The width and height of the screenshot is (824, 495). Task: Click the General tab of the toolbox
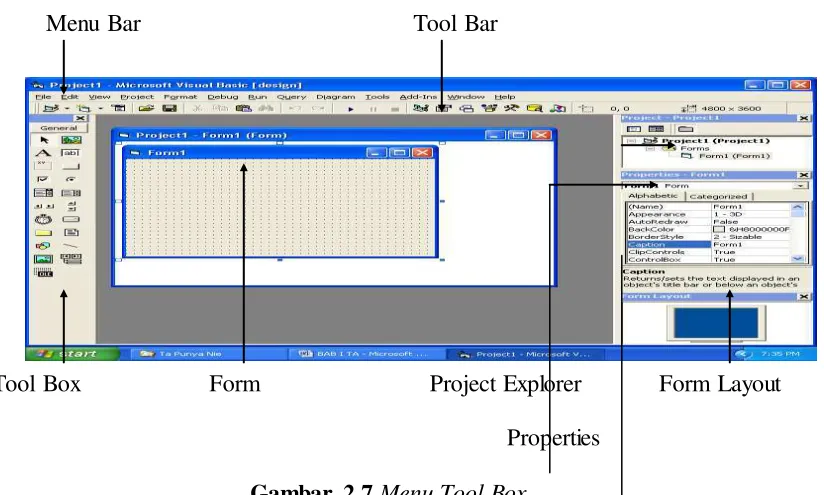(58, 128)
